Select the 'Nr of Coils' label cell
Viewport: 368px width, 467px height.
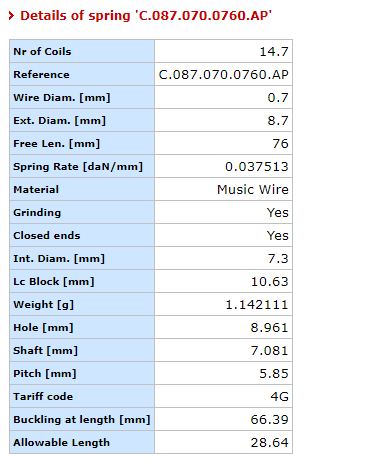82,51
